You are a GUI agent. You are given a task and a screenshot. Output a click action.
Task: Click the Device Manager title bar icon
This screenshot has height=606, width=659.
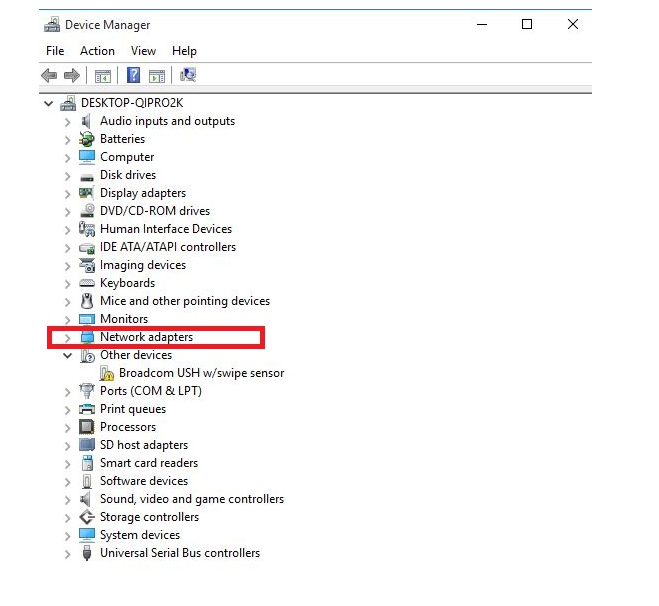pos(52,25)
